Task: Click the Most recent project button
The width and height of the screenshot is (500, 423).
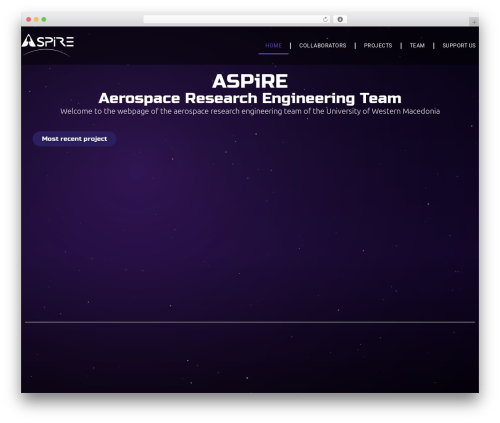Action: click(74, 139)
